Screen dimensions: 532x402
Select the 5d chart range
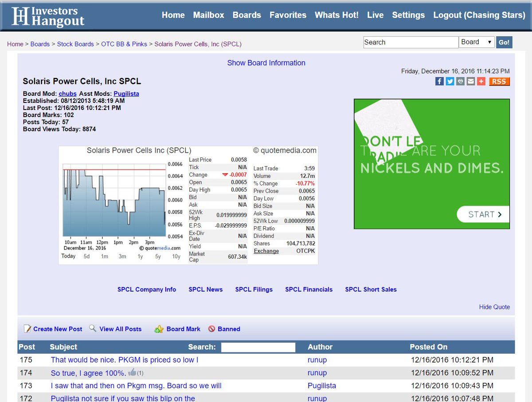[x=86, y=256]
